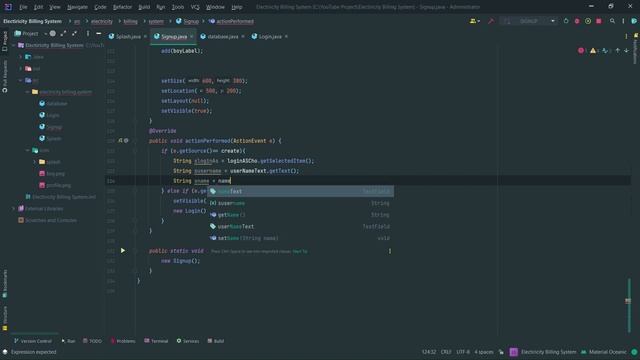Screen dimensions: 640x360
Task: Click the editor vertical scrollbar thumb
Action: (x=629, y=305)
